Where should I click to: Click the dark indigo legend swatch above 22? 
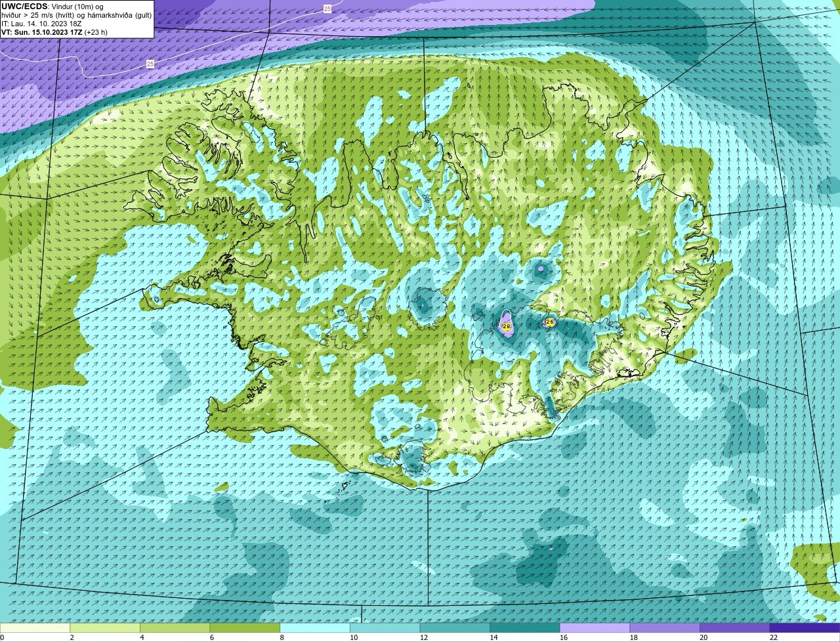click(805, 628)
